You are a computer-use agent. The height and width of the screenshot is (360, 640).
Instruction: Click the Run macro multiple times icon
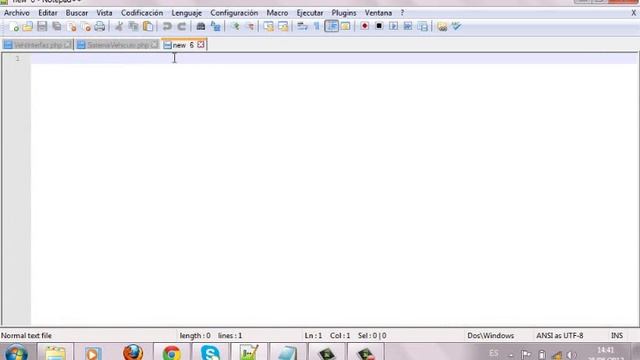(x=408, y=26)
